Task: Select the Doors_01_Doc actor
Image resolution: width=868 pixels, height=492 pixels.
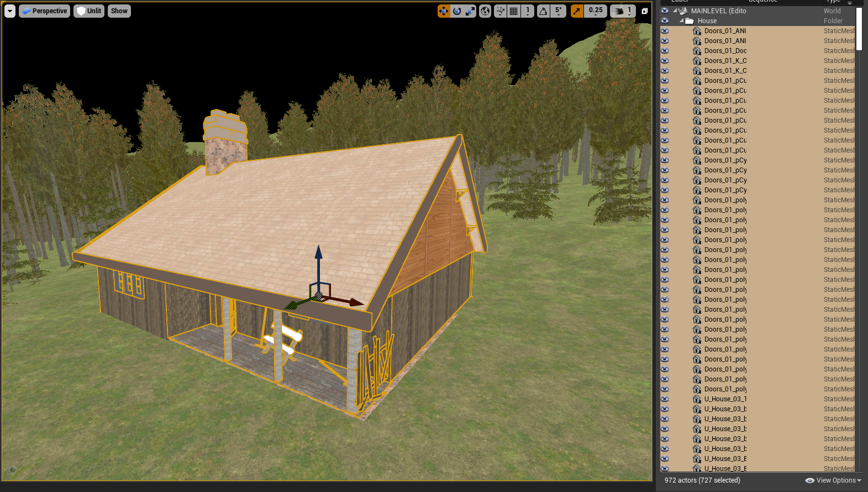Action: pos(757,51)
